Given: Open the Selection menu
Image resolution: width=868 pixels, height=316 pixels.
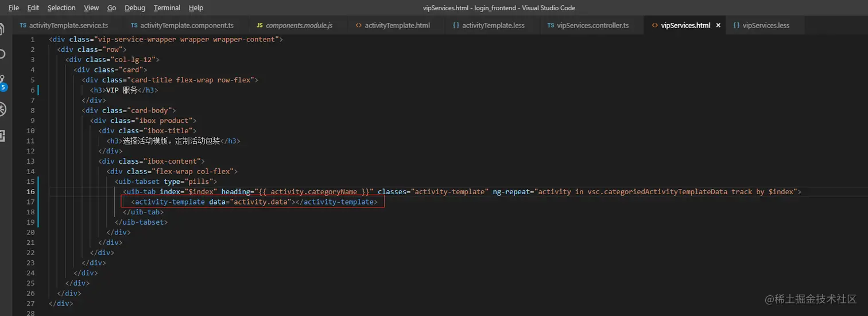Looking at the screenshot, I should pyautogui.click(x=61, y=7).
